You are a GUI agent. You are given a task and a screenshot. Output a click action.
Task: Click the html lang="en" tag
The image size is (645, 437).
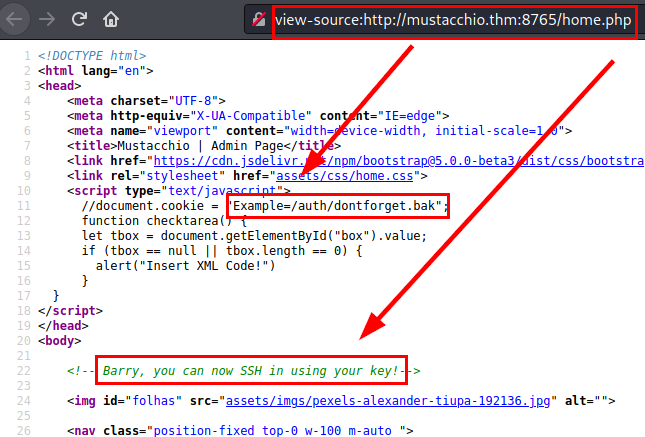click(x=96, y=71)
